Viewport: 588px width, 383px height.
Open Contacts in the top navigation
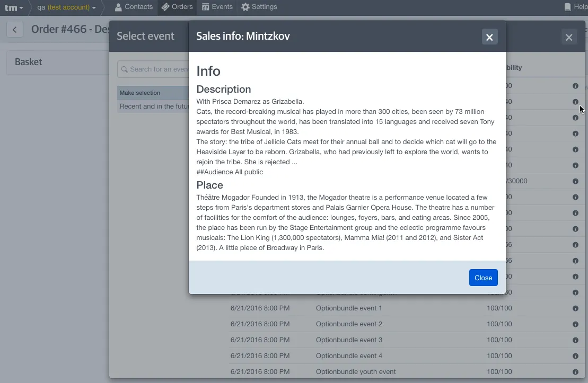pyautogui.click(x=134, y=7)
